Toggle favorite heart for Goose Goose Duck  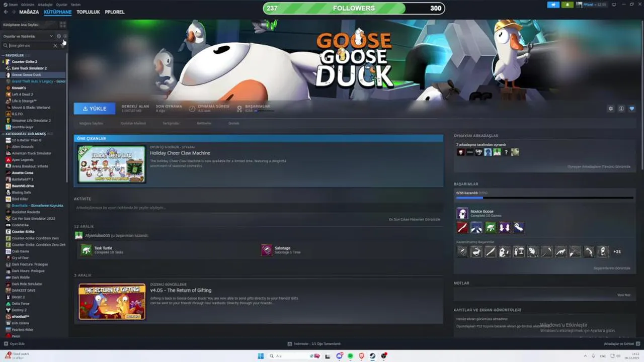click(x=632, y=109)
